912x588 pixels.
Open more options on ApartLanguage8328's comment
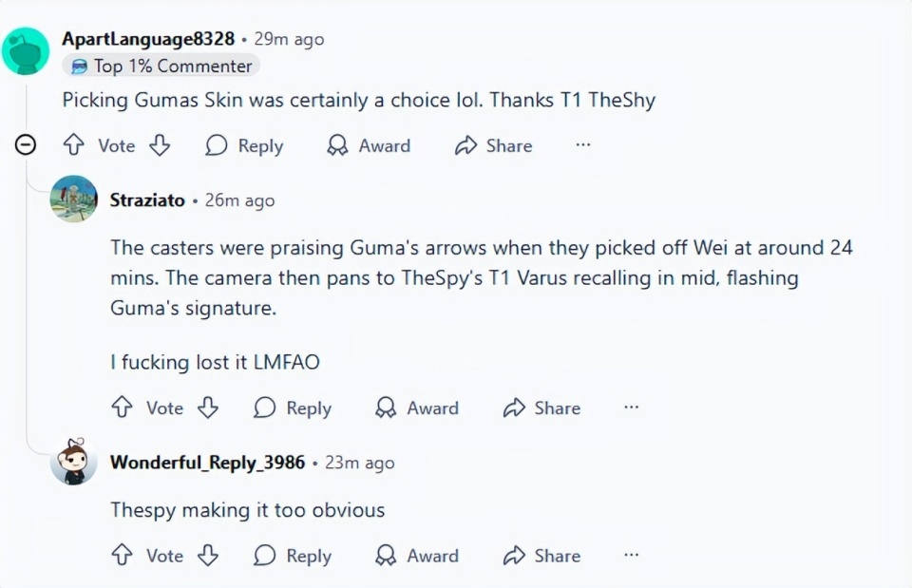tap(583, 145)
